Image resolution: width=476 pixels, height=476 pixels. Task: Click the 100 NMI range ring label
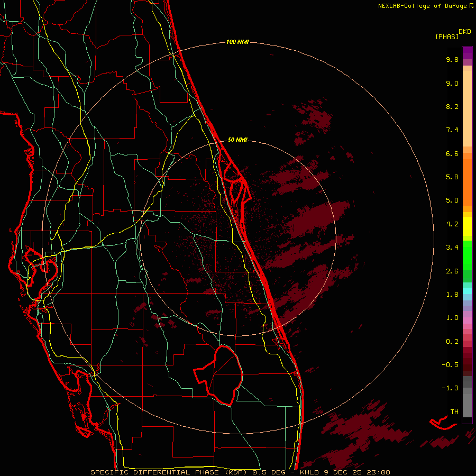237,42
